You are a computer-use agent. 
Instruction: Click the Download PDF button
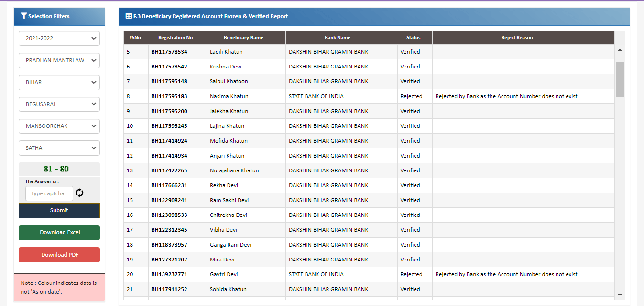click(x=59, y=255)
